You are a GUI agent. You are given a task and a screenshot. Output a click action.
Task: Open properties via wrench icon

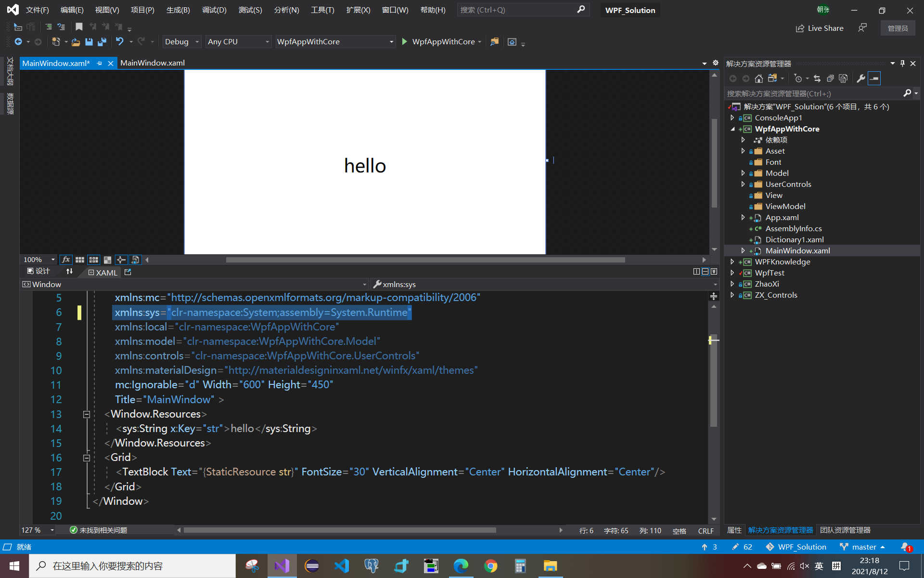(861, 79)
